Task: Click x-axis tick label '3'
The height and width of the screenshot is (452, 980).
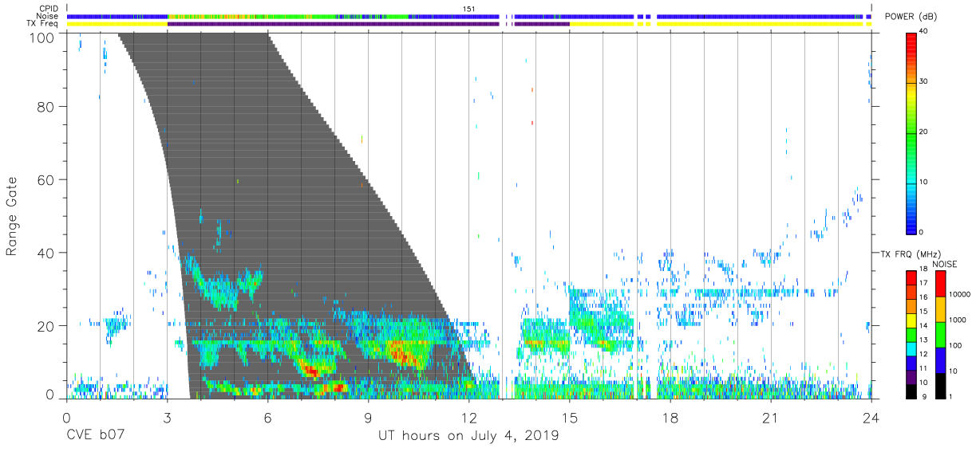Action: [x=167, y=418]
